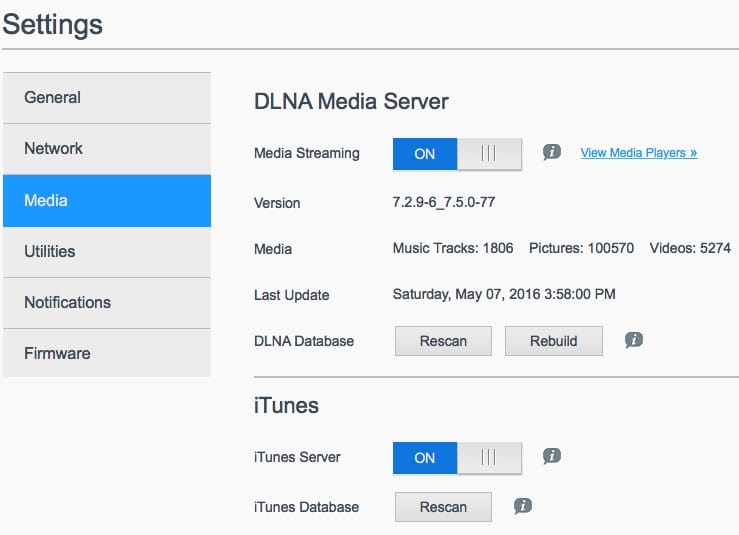The image size is (739, 535).
Task: Click the DLNA version number text
Action: tap(443, 202)
